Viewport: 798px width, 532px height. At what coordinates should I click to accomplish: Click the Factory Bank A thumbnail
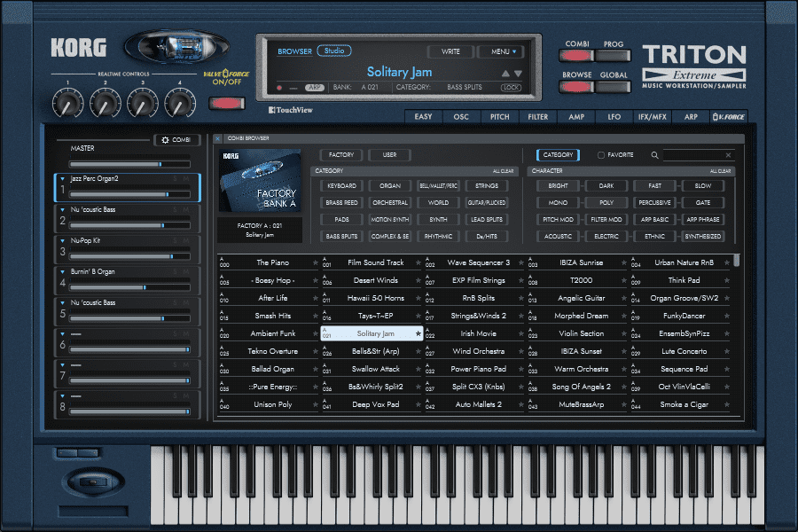(260, 180)
